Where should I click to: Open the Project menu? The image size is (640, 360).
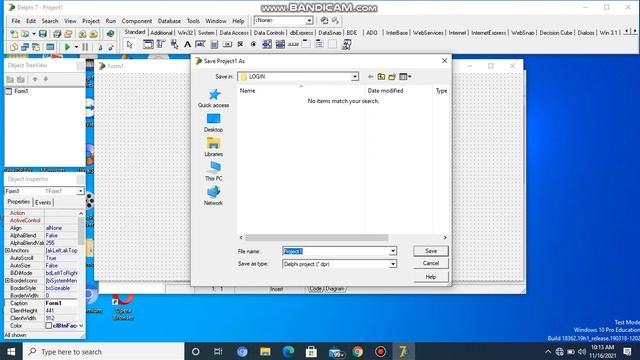click(x=91, y=21)
